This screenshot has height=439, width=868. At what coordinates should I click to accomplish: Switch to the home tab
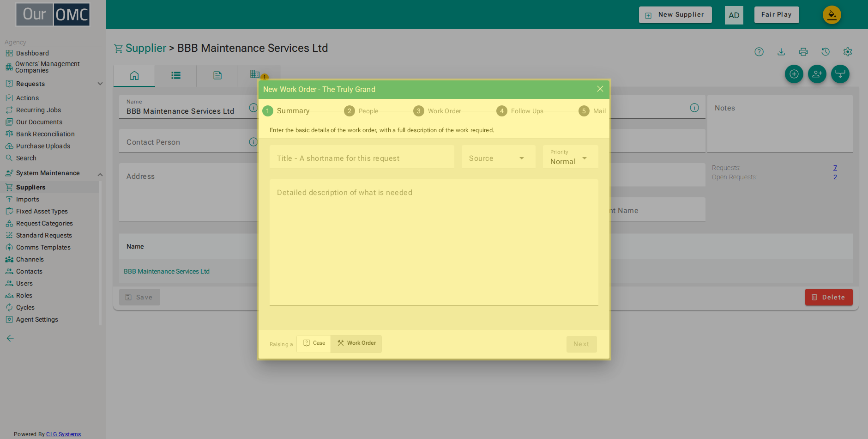coord(134,75)
